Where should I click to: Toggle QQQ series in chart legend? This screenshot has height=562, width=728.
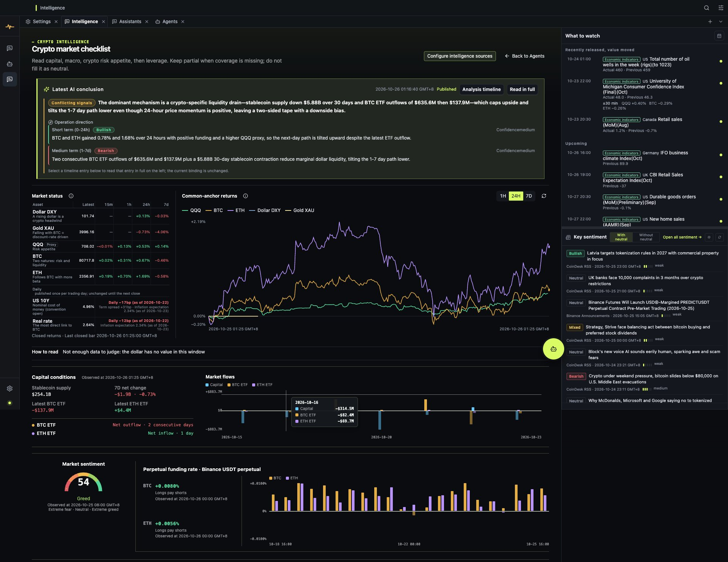(x=191, y=210)
